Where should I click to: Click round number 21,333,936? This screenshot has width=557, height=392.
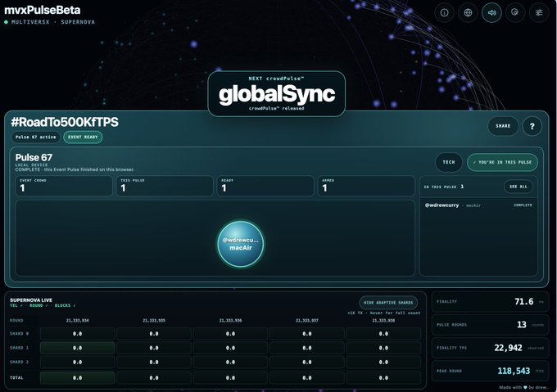click(230, 320)
